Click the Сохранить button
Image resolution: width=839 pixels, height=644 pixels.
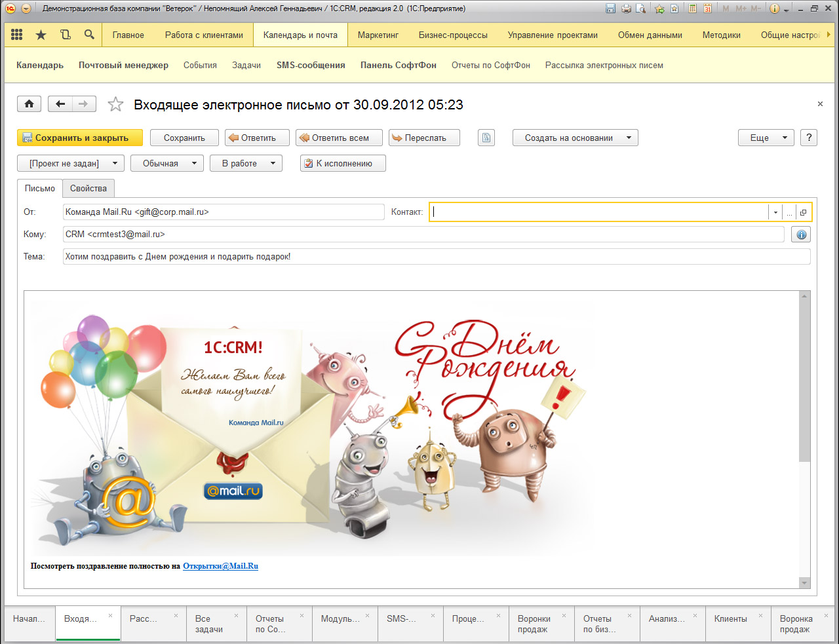coord(184,138)
